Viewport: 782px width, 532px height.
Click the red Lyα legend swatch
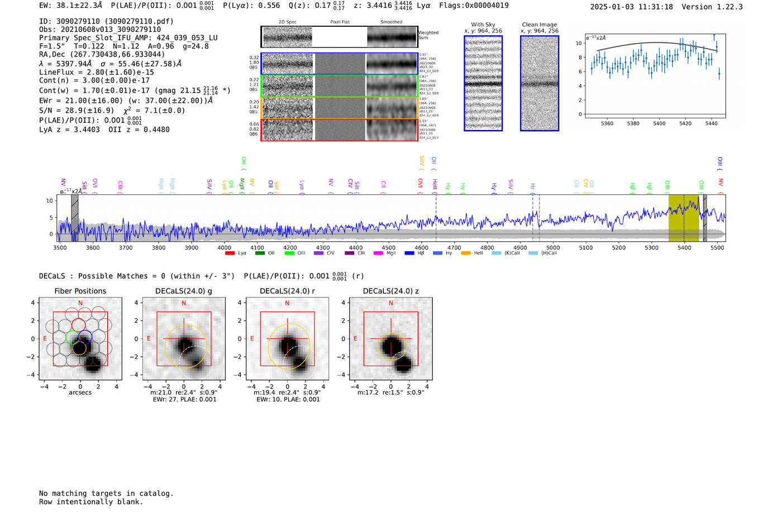point(230,253)
